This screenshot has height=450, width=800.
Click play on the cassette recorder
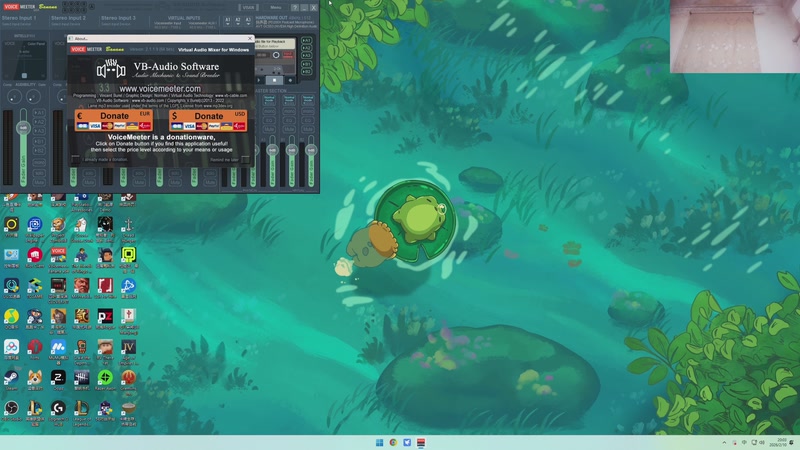pyautogui.click(x=260, y=80)
